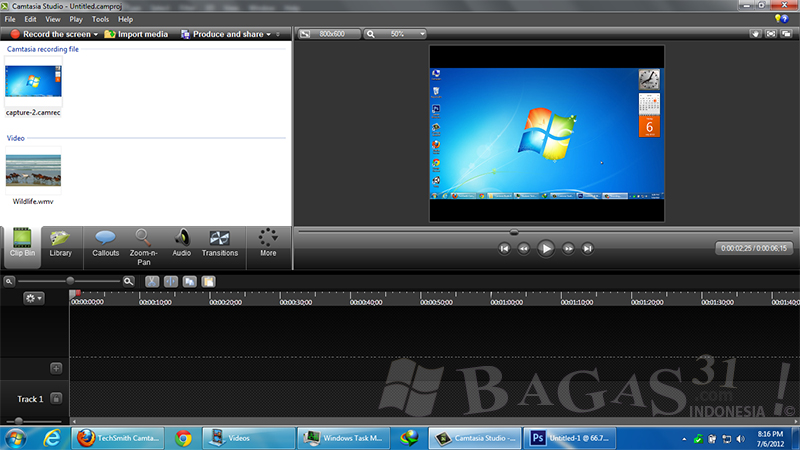
Task: Click the Cut scissors timeline tool
Action: pyautogui.click(x=152, y=282)
